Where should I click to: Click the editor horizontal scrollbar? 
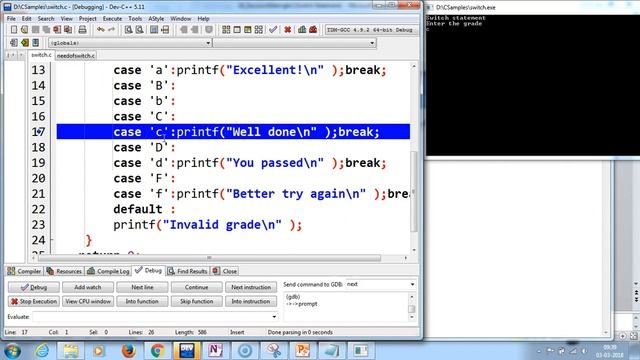209,258
